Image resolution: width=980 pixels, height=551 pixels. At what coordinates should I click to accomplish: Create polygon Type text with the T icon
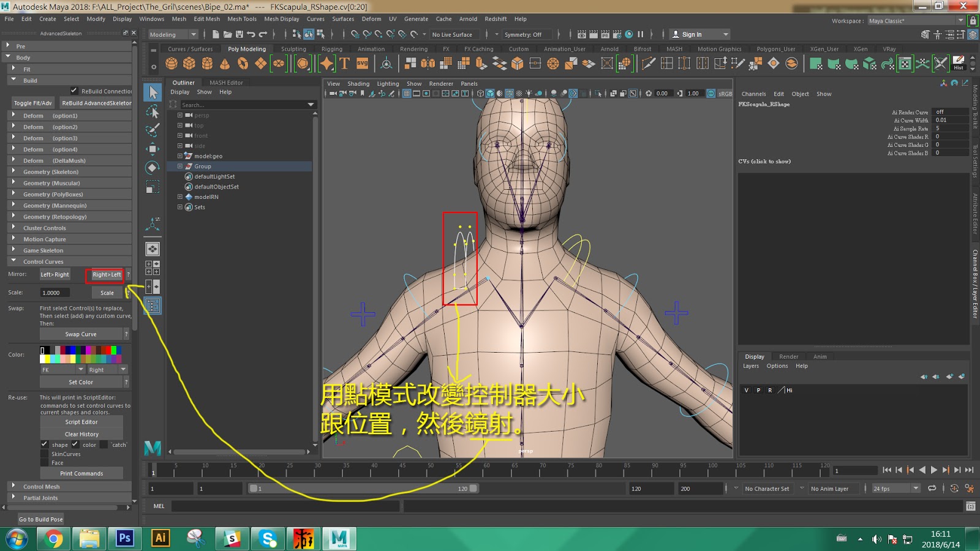coord(345,63)
